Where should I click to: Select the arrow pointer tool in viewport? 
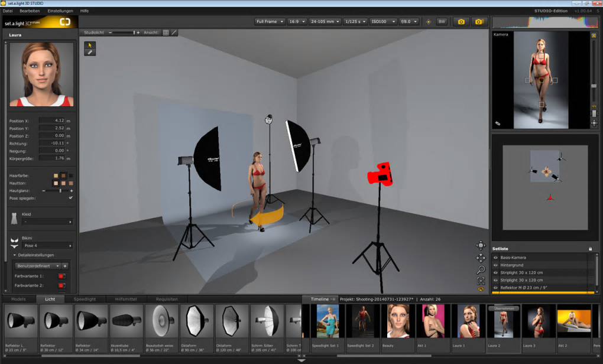pos(90,45)
